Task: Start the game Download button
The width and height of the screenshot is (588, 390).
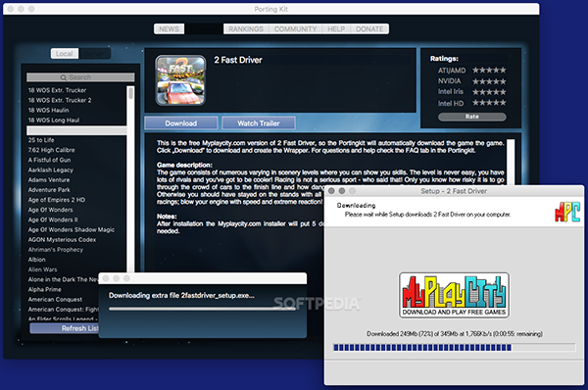Action: [181, 123]
